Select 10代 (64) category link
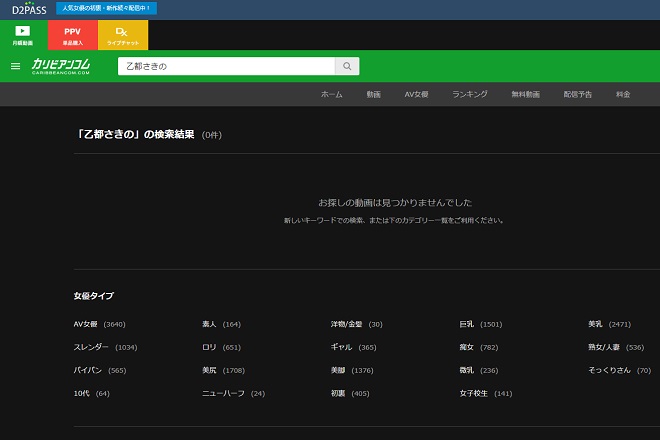 pos(92,394)
